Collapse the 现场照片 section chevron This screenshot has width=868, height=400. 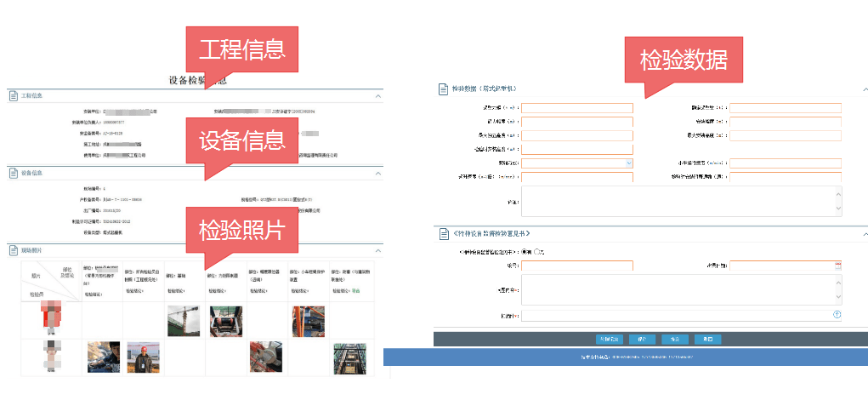click(x=378, y=250)
